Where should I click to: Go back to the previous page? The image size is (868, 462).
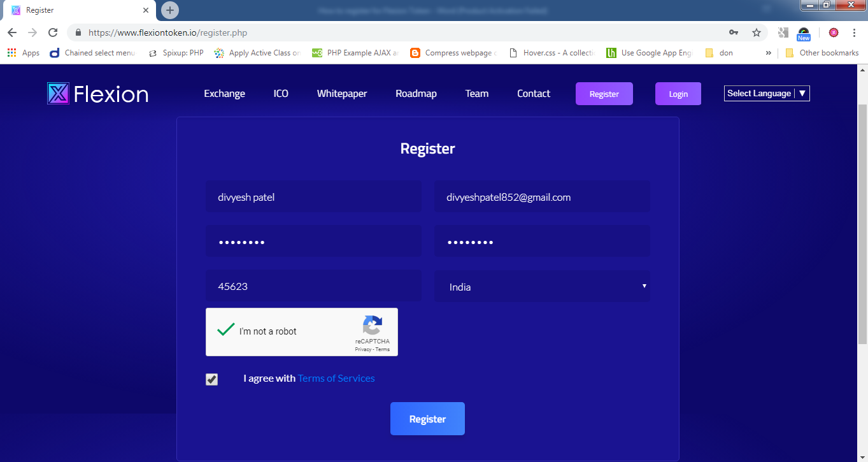[12, 32]
